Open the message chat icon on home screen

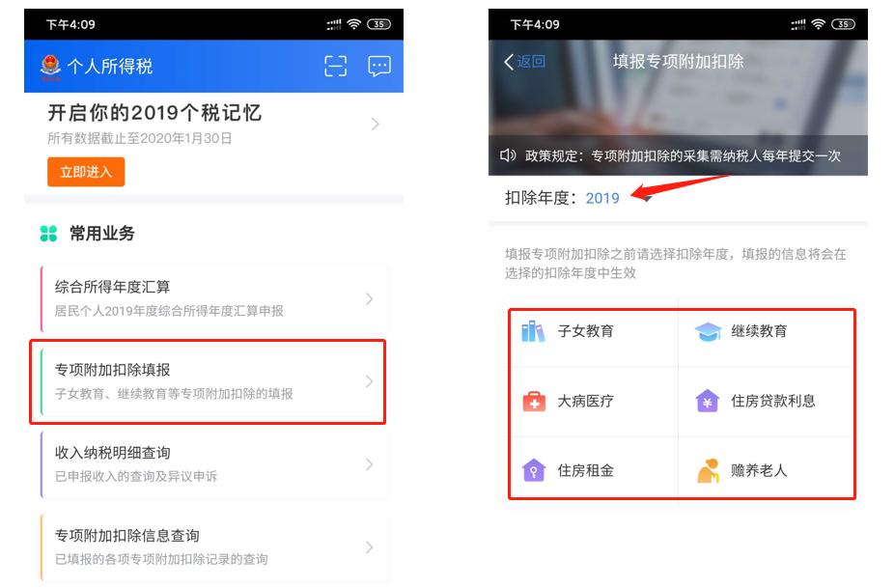pos(378,66)
